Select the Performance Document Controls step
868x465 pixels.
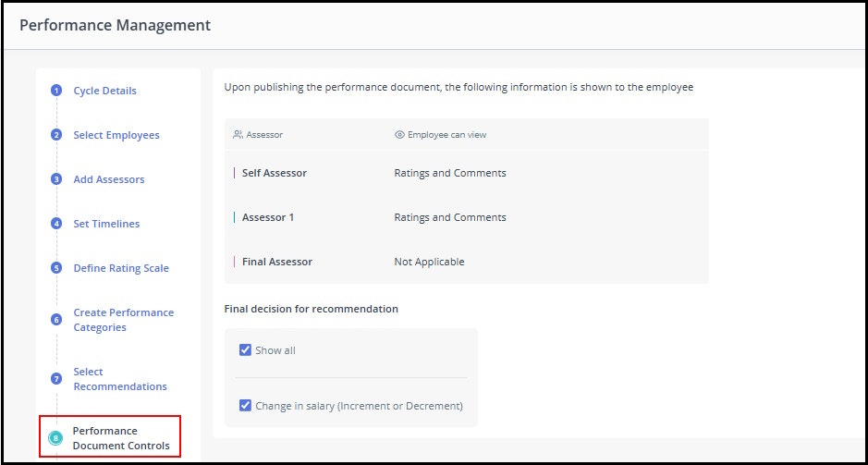point(121,438)
